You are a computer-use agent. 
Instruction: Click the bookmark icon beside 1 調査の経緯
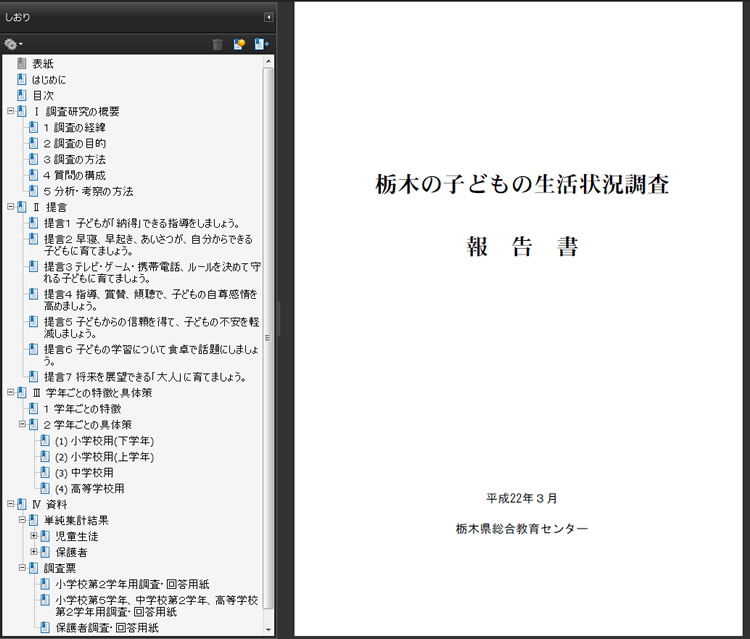tap(33, 127)
